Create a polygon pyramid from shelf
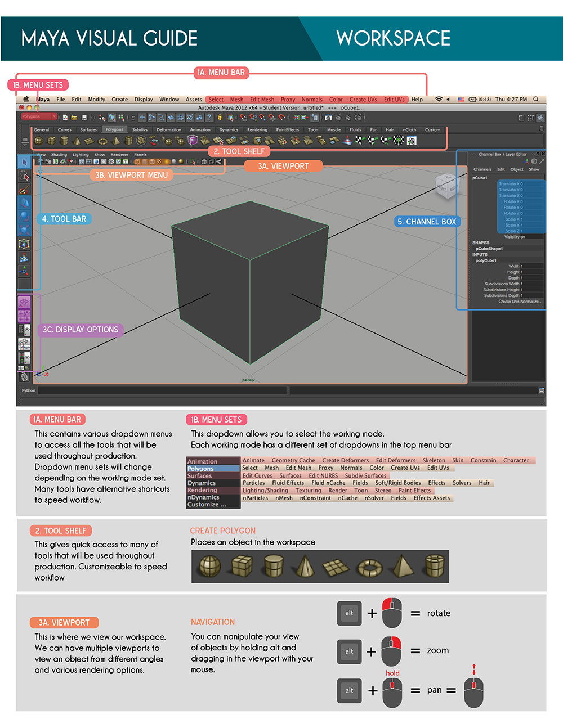563x728 pixels. pyautogui.click(x=117, y=140)
